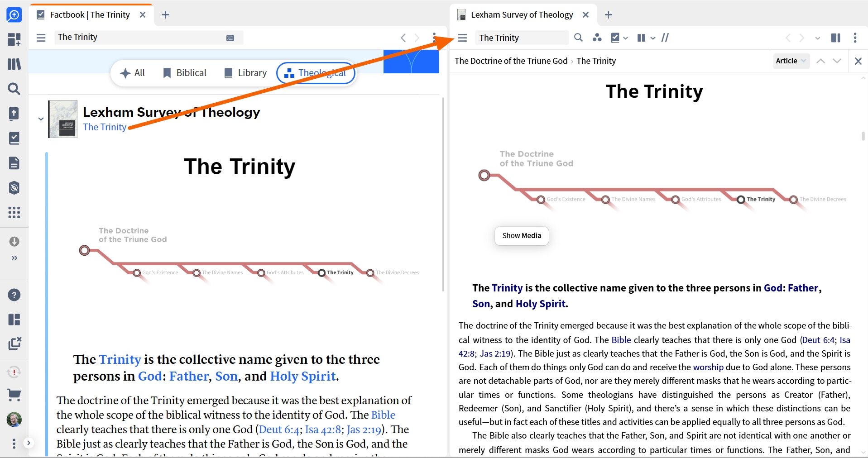The height and width of the screenshot is (458, 868).
Task: Open the Lexham resource panel hamburger menu
Action: 462,38
